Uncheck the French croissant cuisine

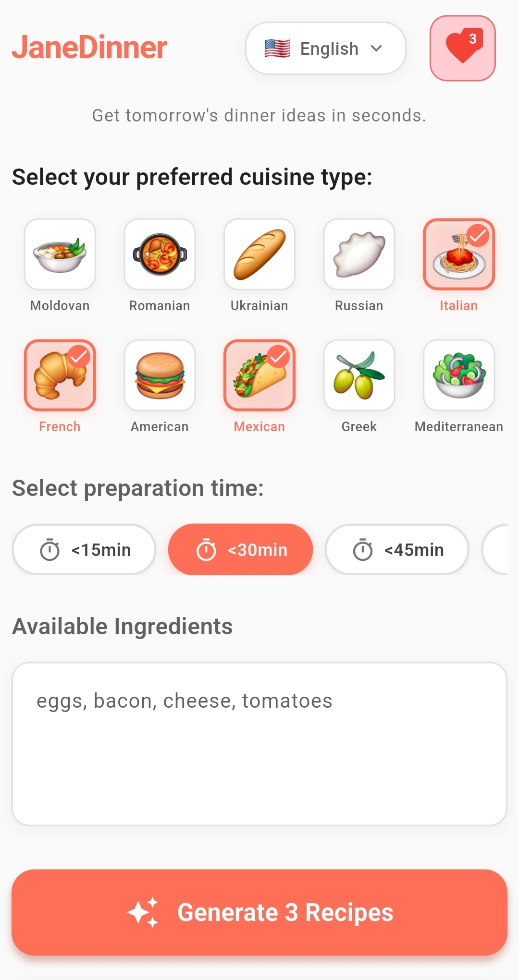60,375
